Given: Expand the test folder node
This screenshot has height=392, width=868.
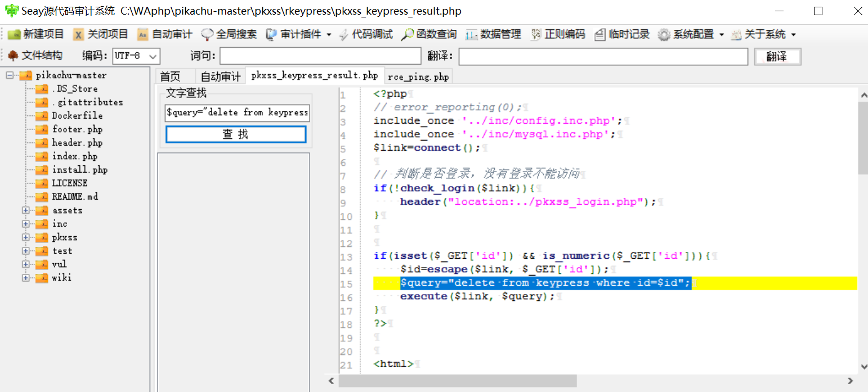Looking at the screenshot, I should click(x=26, y=251).
